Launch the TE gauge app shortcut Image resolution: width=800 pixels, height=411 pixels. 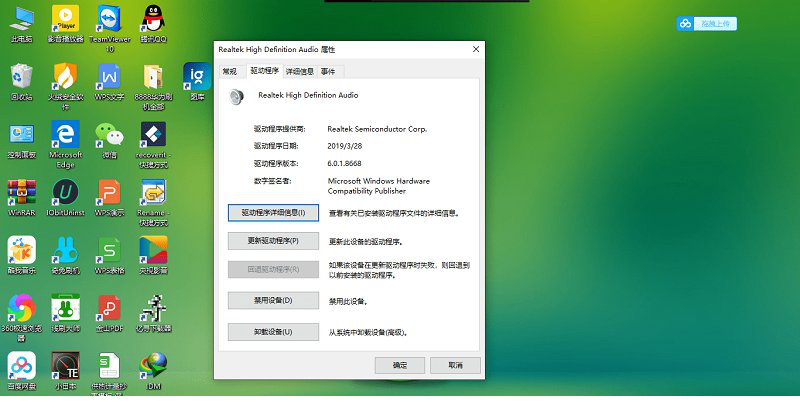pyautogui.click(x=65, y=371)
